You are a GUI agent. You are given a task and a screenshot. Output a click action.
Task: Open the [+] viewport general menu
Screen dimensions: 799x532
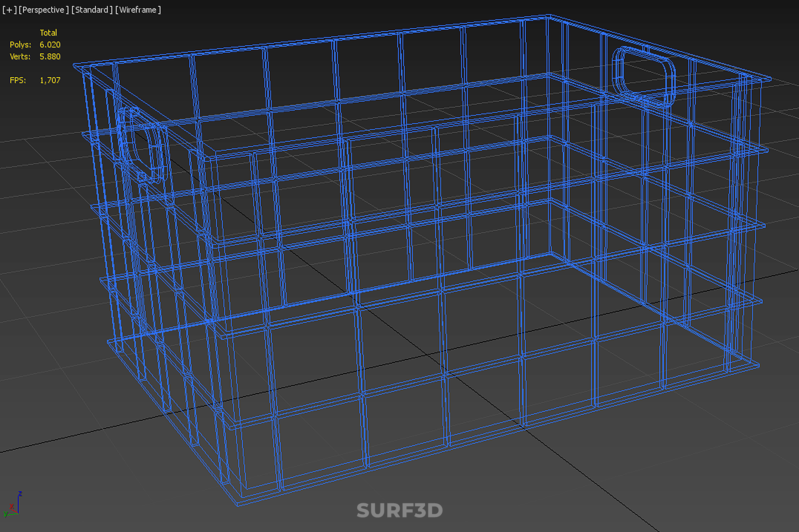tap(9, 10)
